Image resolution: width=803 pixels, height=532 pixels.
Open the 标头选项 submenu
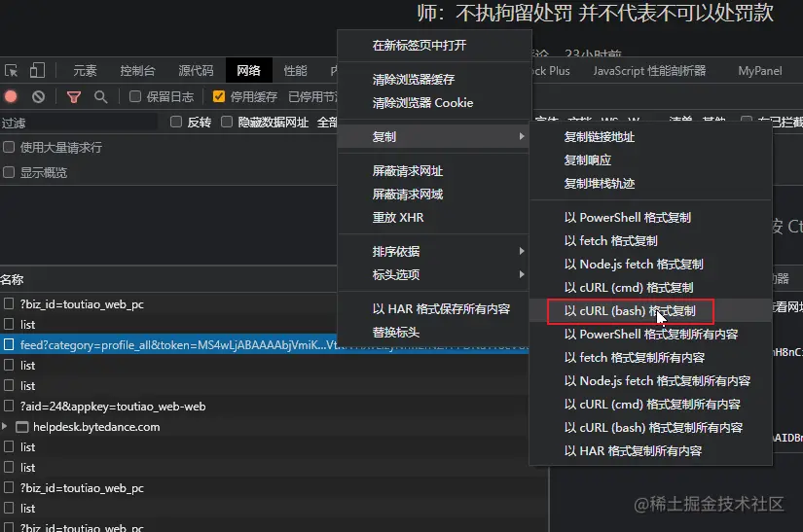pos(433,274)
